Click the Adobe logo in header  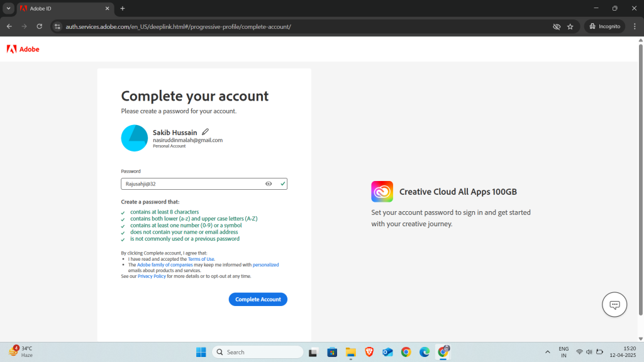click(x=23, y=49)
